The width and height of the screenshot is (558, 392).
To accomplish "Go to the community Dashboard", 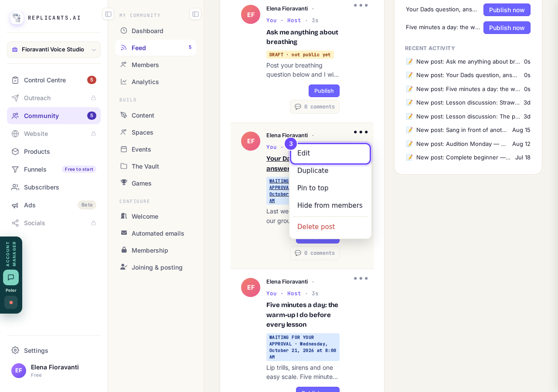I will [156, 31].
